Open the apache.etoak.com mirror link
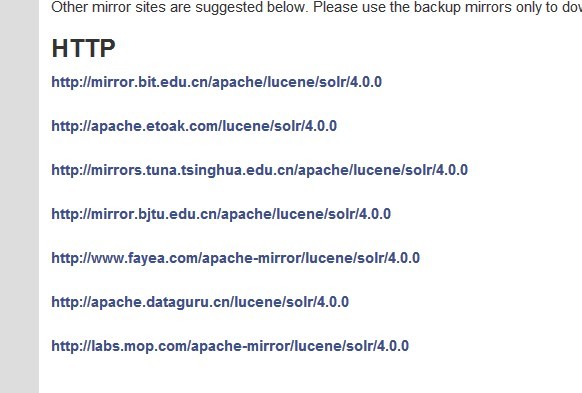Image resolution: width=582 pixels, height=393 pixels. tap(194, 126)
